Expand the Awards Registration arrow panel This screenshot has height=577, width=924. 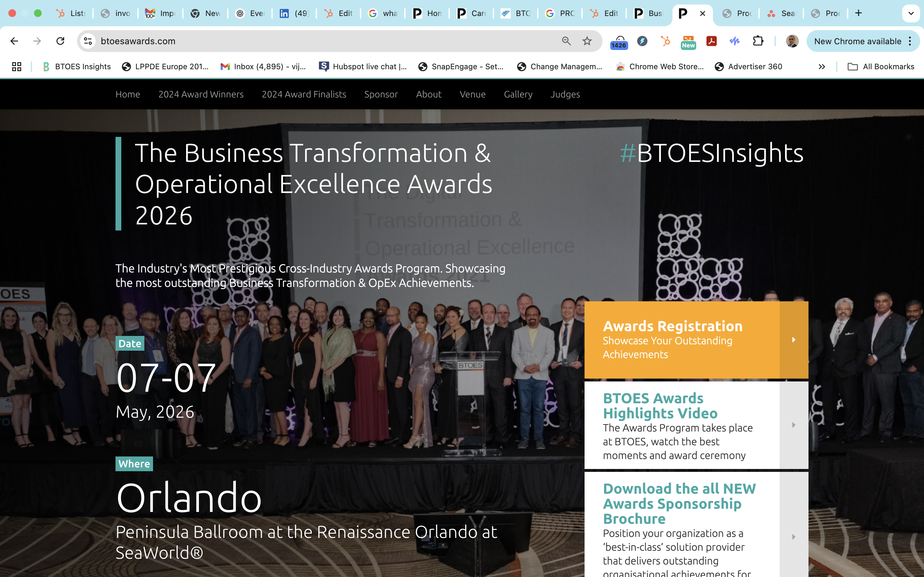pyautogui.click(x=793, y=340)
